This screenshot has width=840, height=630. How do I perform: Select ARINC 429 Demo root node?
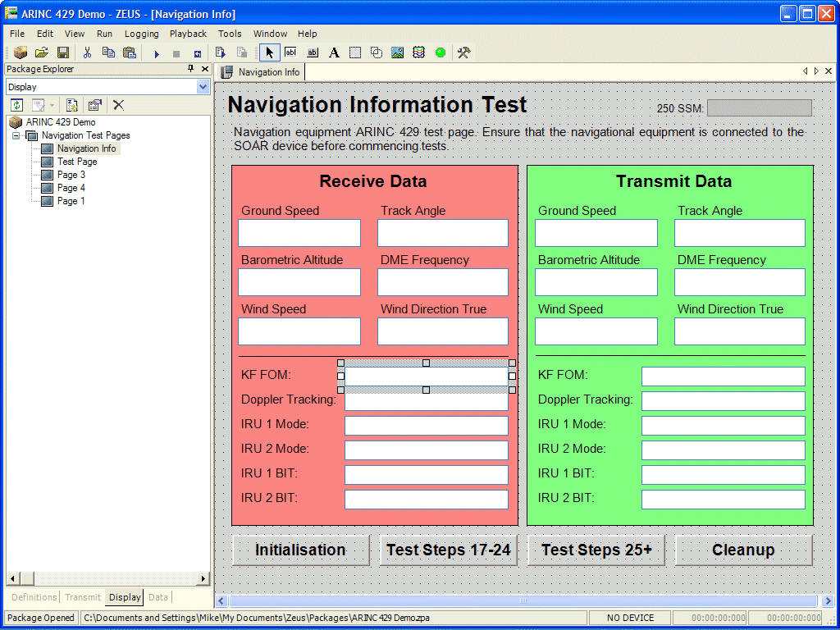[x=61, y=122]
